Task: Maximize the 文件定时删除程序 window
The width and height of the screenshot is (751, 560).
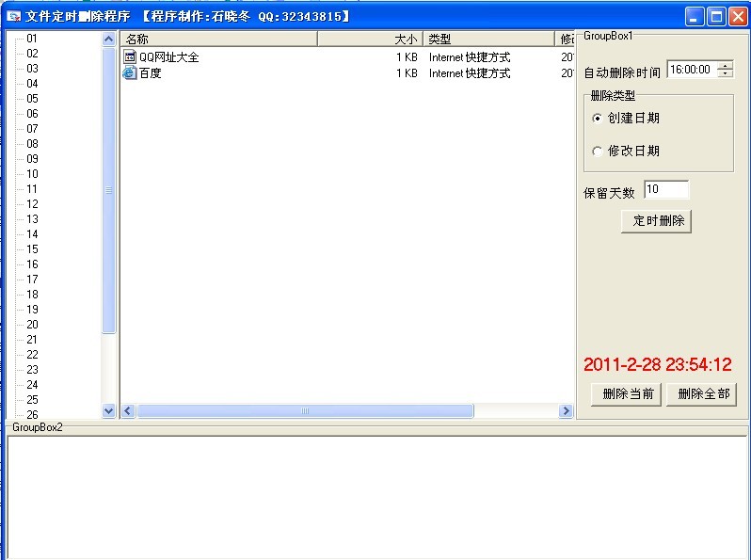Action: coord(716,17)
